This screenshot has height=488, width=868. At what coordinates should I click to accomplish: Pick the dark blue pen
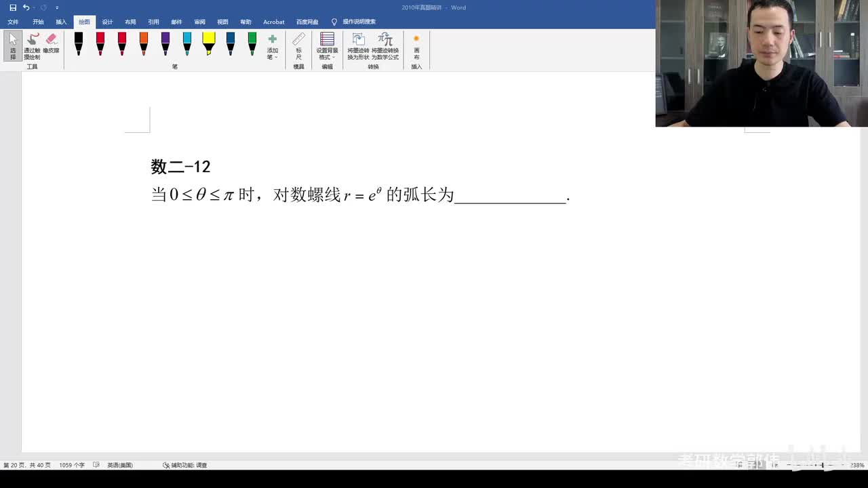point(231,44)
